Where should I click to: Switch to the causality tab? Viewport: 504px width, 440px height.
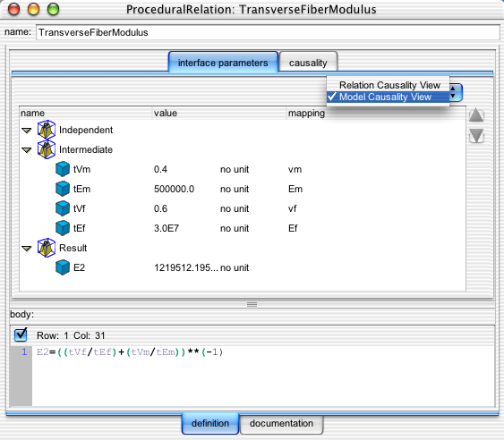pos(308,63)
